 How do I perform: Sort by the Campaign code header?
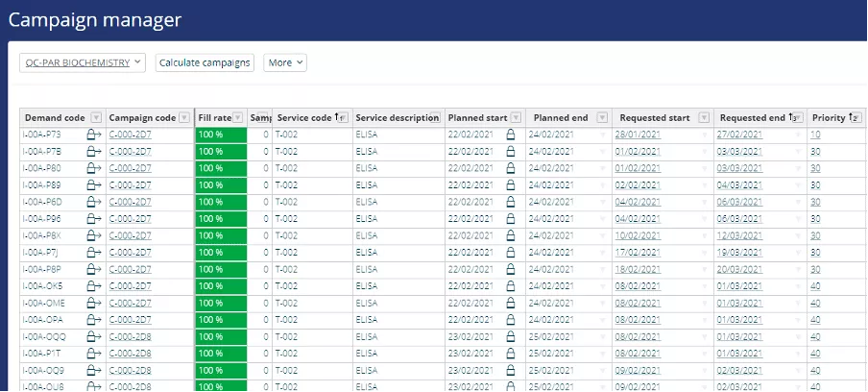tap(142, 118)
